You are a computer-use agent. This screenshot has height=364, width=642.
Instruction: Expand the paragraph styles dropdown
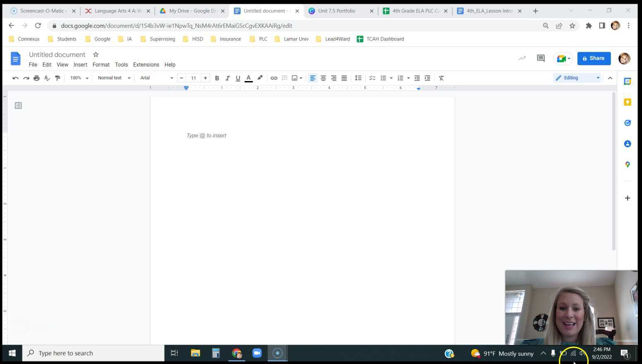pyautogui.click(x=113, y=78)
